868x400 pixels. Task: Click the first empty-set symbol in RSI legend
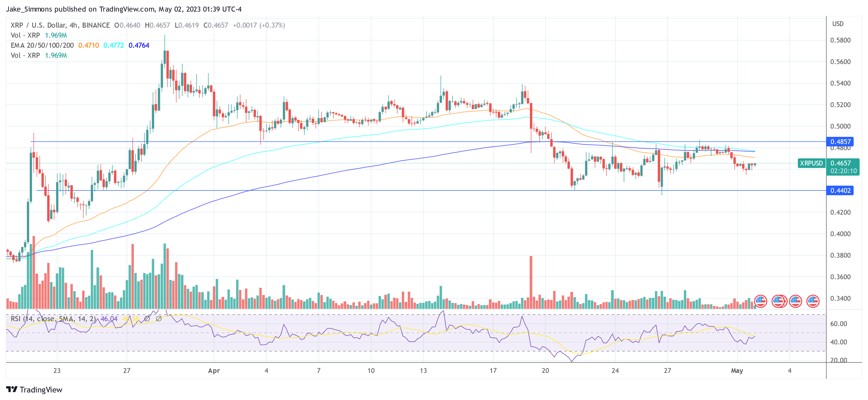(147, 319)
